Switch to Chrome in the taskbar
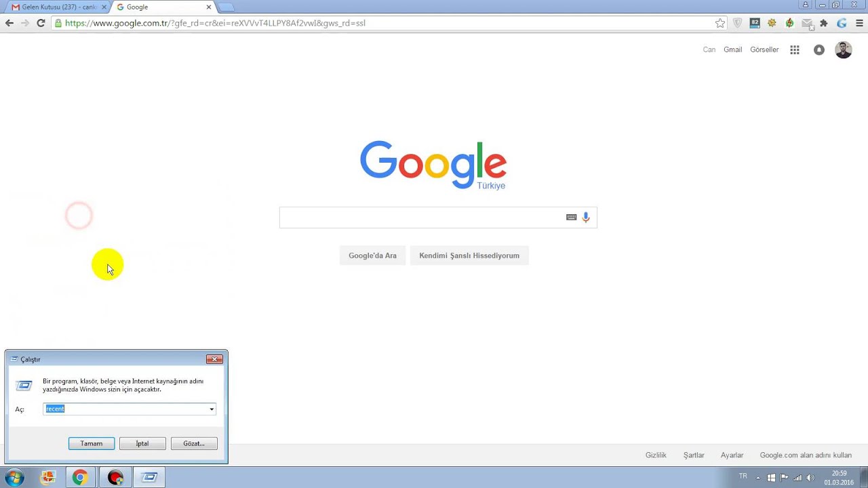 point(80,477)
